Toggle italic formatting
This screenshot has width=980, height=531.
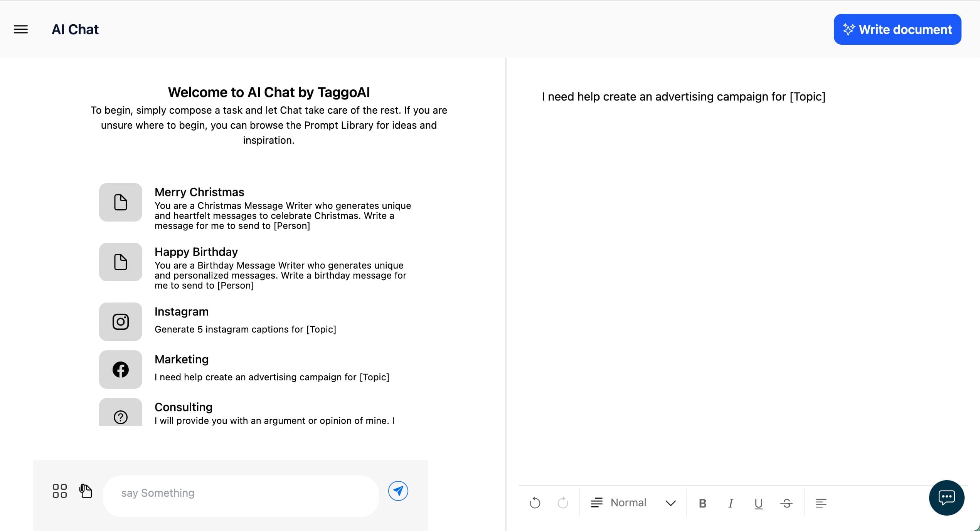click(x=731, y=503)
